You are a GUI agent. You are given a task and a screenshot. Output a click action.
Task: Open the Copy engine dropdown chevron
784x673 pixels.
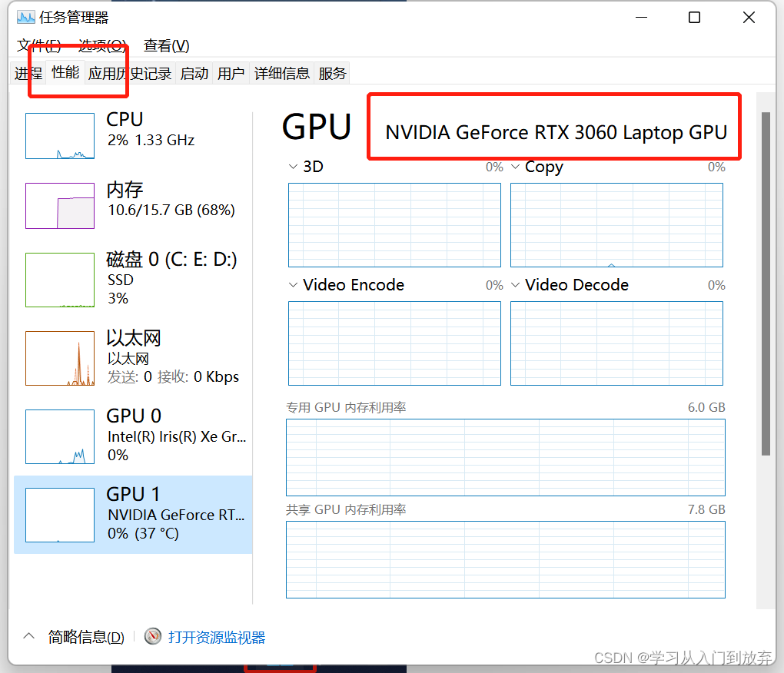coord(515,167)
